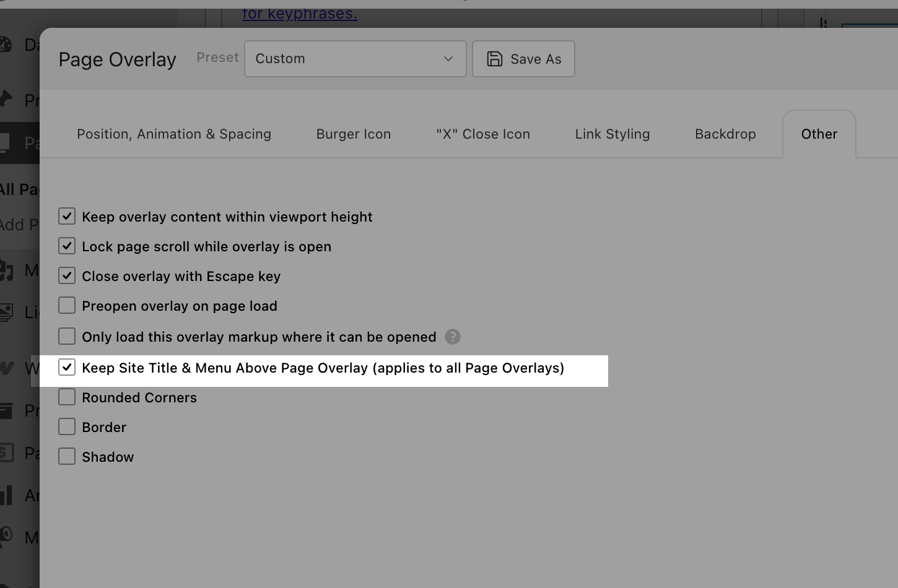This screenshot has height=588, width=898.
Task: Click the save disk icon
Action: (495, 59)
